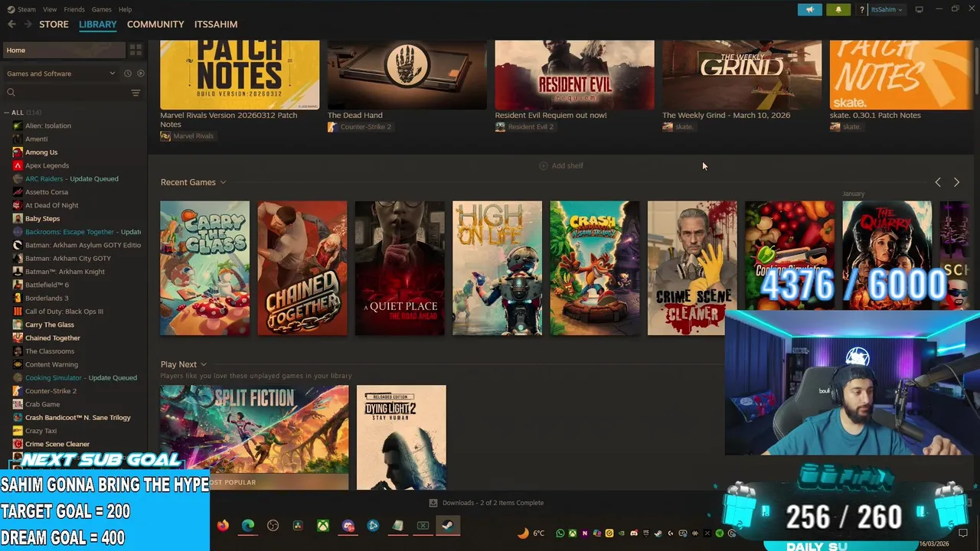Collapse the ALL games category
980x551 pixels.
[7, 112]
